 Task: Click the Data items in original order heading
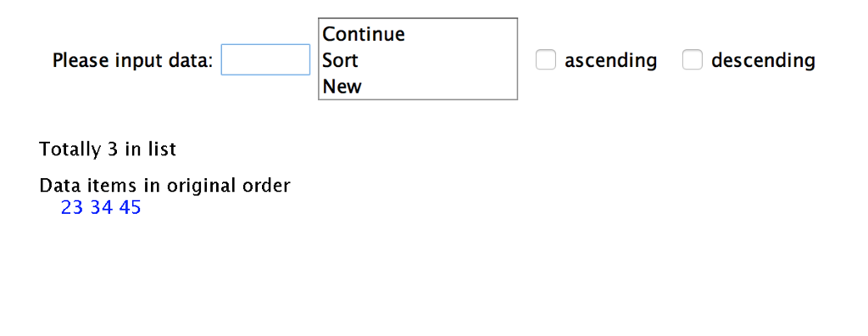tap(164, 185)
